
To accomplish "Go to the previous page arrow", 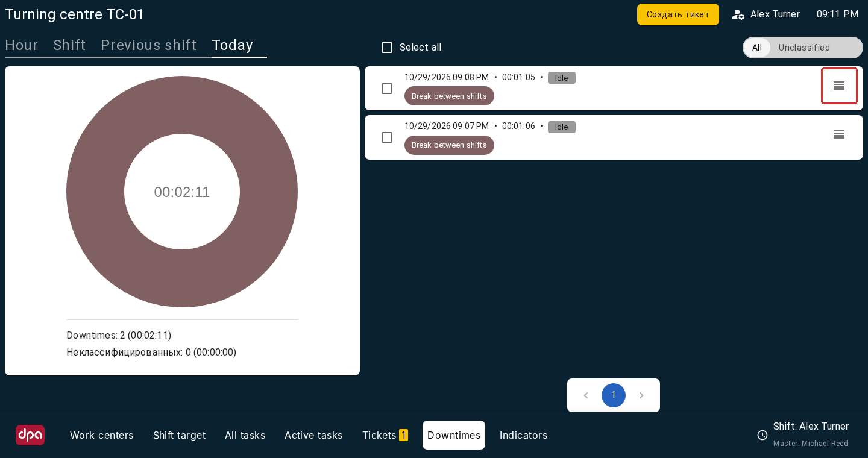I will 586,395.
